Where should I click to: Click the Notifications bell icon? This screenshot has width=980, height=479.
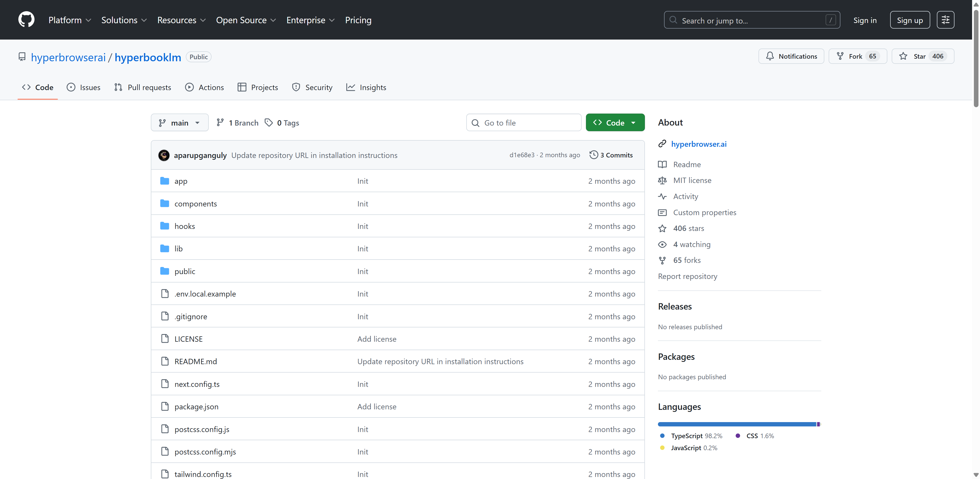point(770,56)
